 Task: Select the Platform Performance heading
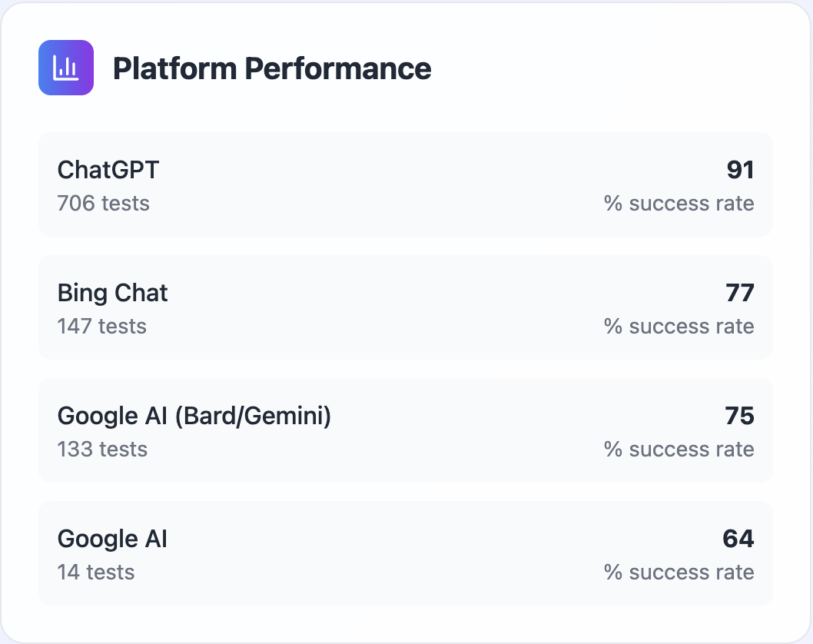click(x=272, y=68)
